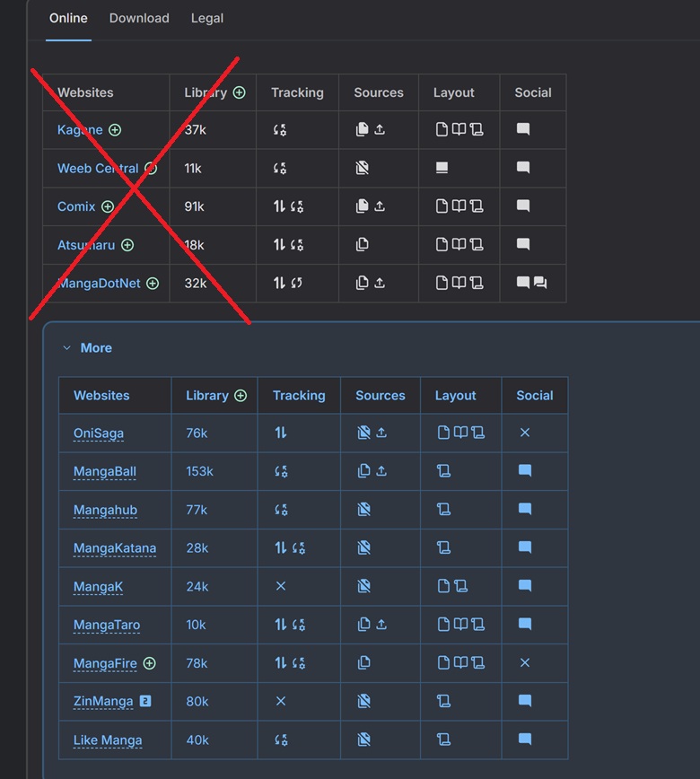Open the Like Manga link

click(108, 740)
